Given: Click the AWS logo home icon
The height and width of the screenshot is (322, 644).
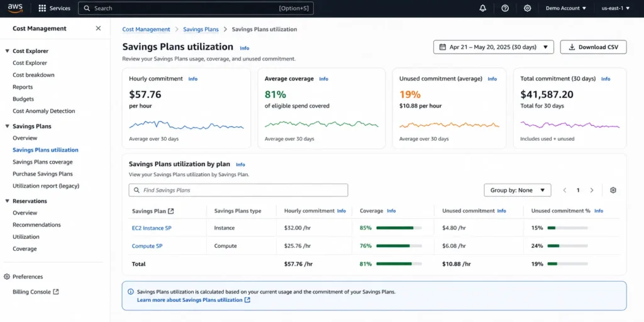Looking at the screenshot, I should (15, 8).
